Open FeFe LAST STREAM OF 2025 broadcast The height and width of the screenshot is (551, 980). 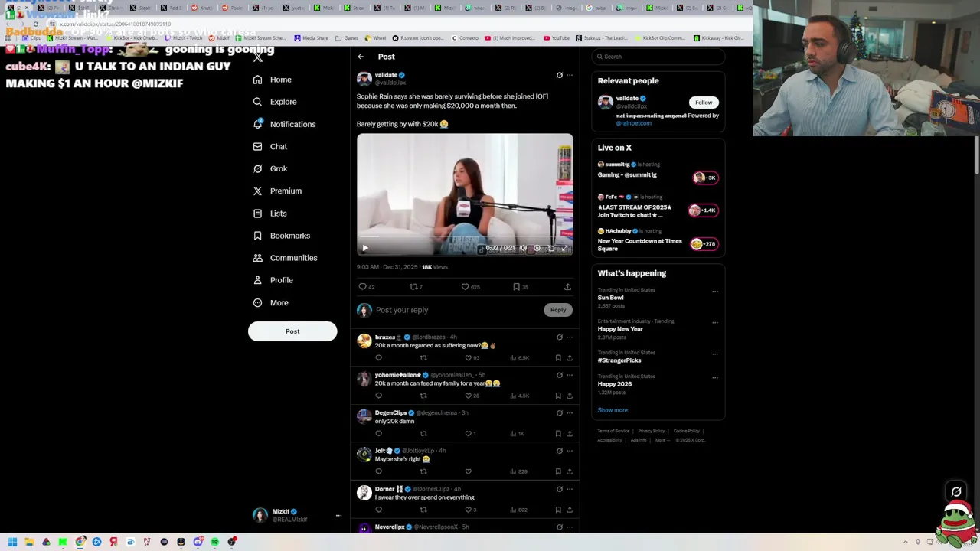pyautogui.click(x=658, y=207)
